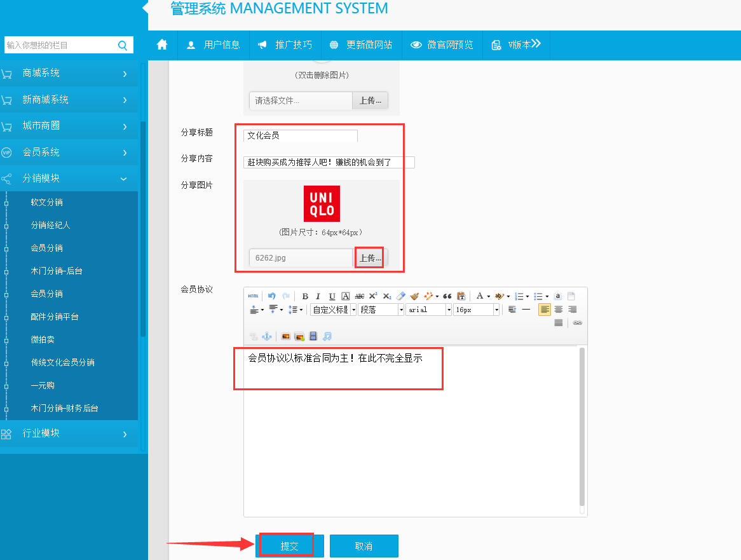Click the blockquote quotation marks icon
Image resolution: width=741 pixels, height=560 pixels.
[447, 296]
